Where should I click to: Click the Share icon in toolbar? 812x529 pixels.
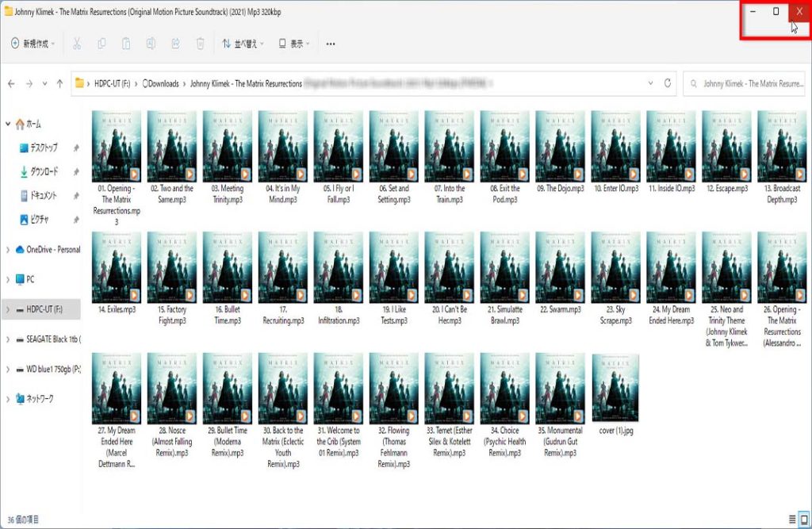tap(176, 44)
